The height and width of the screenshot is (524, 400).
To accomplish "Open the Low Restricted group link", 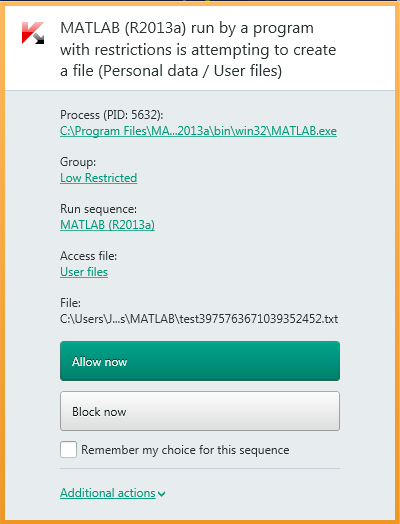I will click(x=99, y=178).
